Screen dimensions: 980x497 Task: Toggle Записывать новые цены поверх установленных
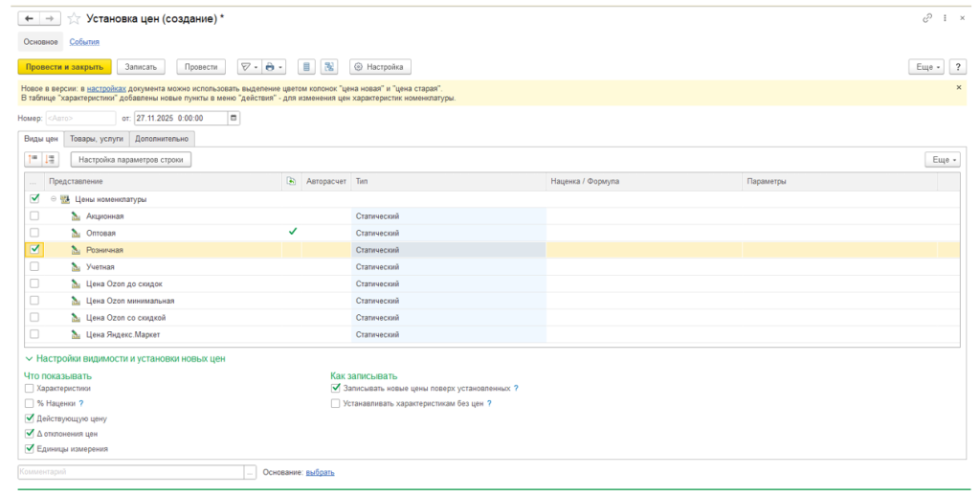[336, 388]
